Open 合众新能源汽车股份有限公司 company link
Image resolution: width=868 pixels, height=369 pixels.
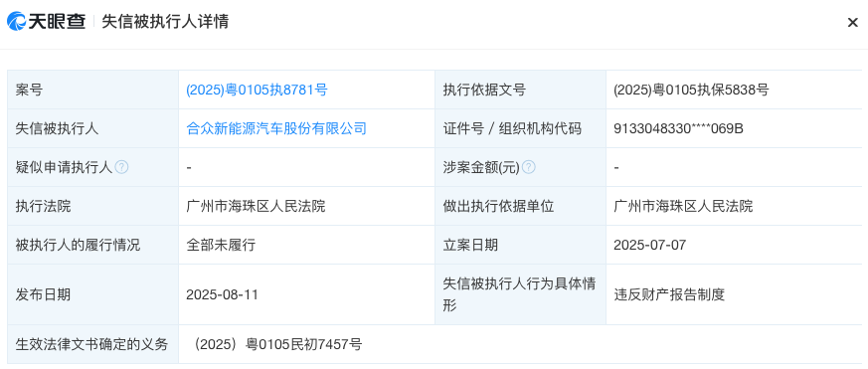(x=276, y=128)
